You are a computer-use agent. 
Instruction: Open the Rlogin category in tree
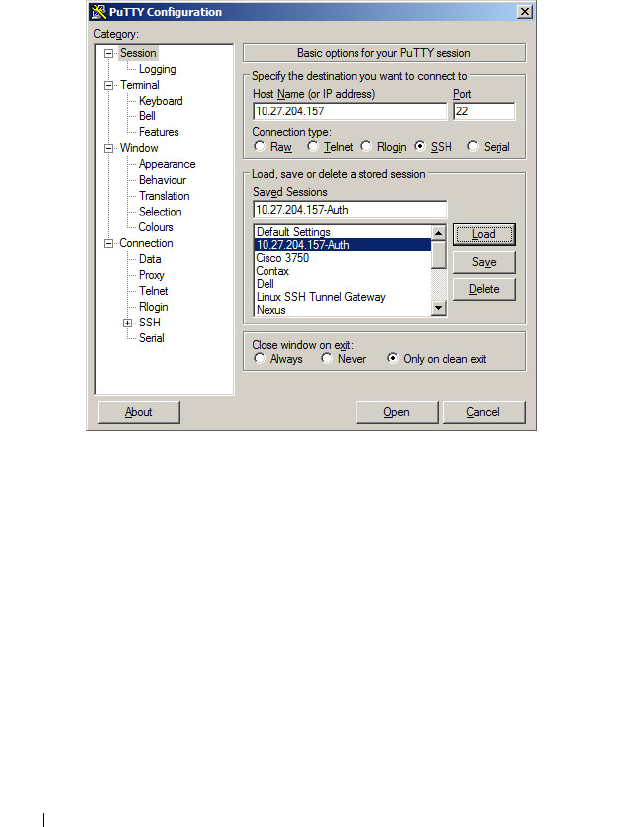[x=154, y=306]
